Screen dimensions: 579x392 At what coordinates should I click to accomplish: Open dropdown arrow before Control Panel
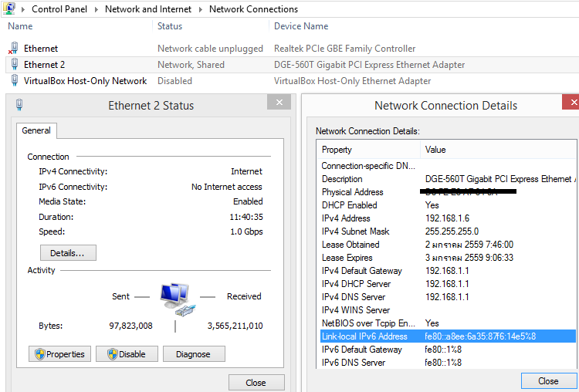24,9
